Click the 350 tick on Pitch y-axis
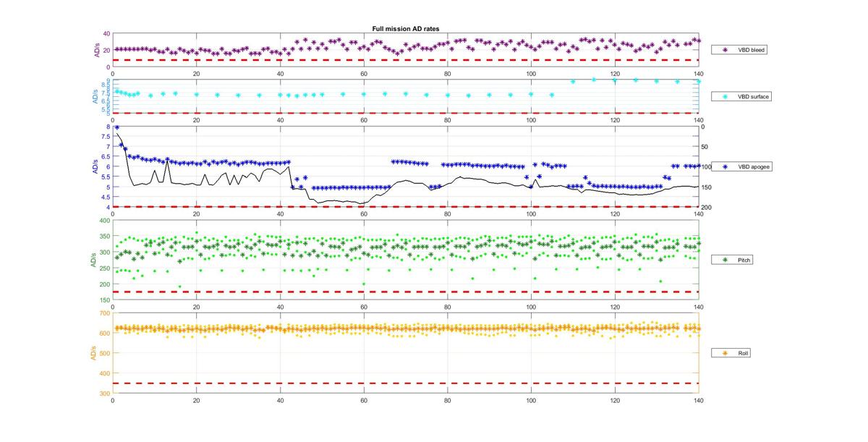Screen dimensions: 868x442 tap(105, 237)
